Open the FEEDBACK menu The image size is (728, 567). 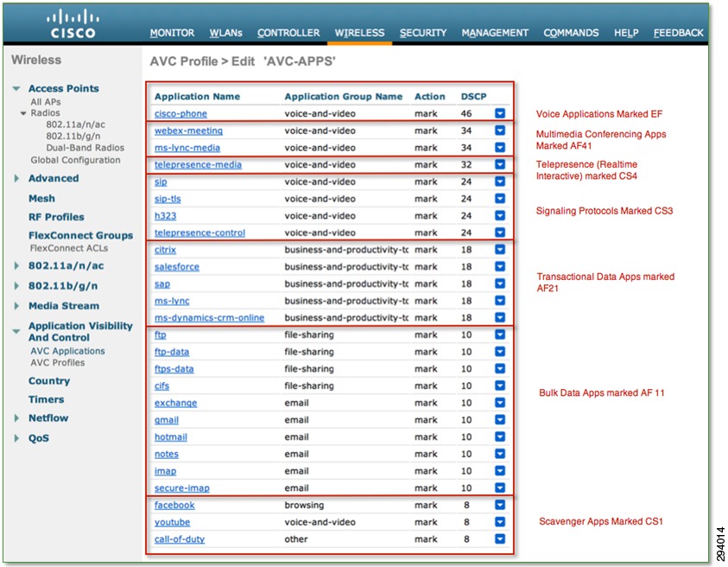[x=678, y=33]
